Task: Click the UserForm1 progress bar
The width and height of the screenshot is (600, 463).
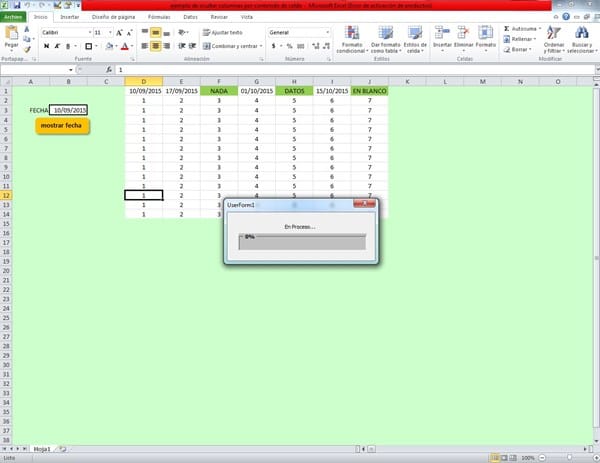Action: point(302,242)
